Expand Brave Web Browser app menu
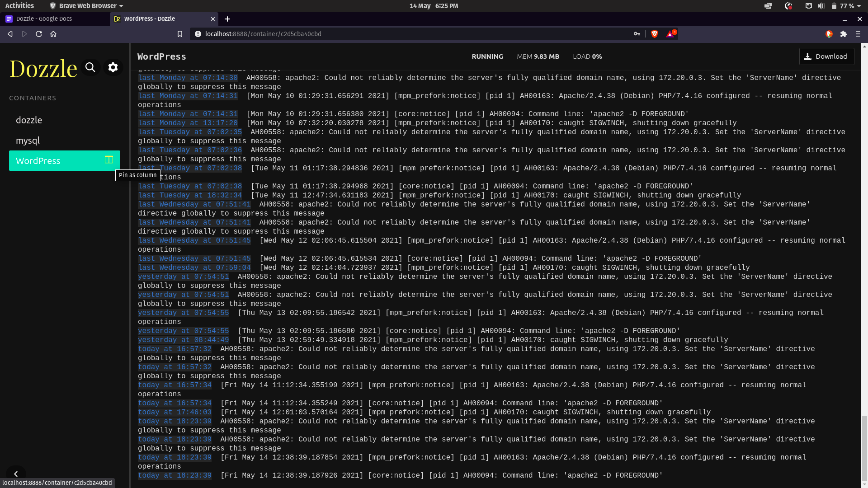This screenshot has width=868, height=488. click(87, 6)
